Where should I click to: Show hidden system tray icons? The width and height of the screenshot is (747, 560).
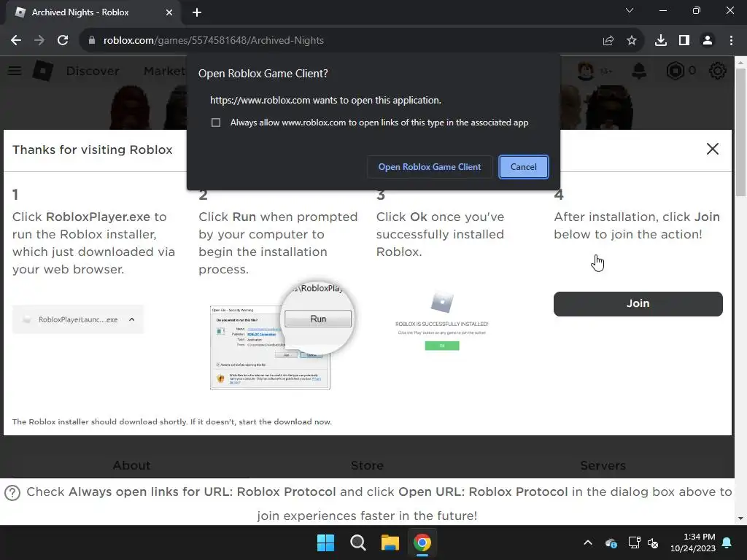point(588,542)
